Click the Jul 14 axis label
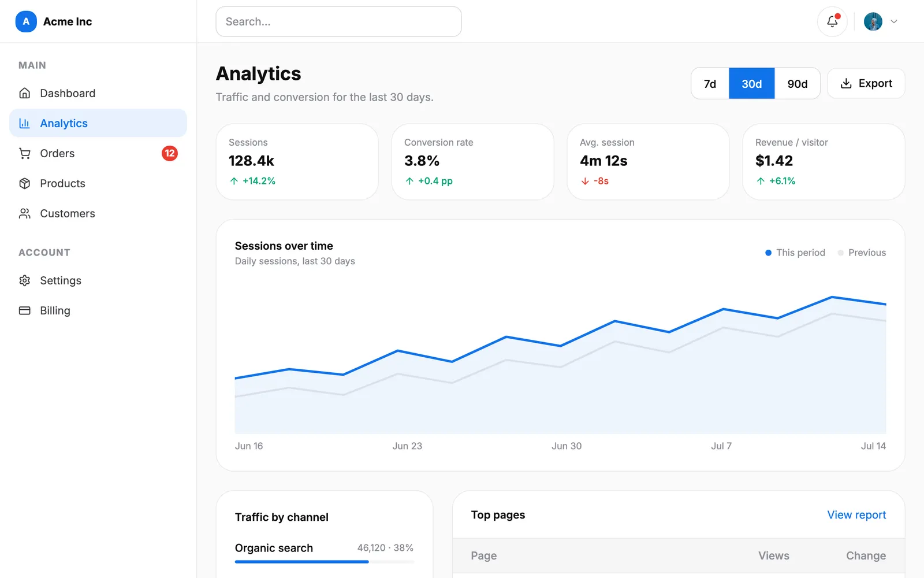Image resolution: width=924 pixels, height=578 pixels. [873, 446]
